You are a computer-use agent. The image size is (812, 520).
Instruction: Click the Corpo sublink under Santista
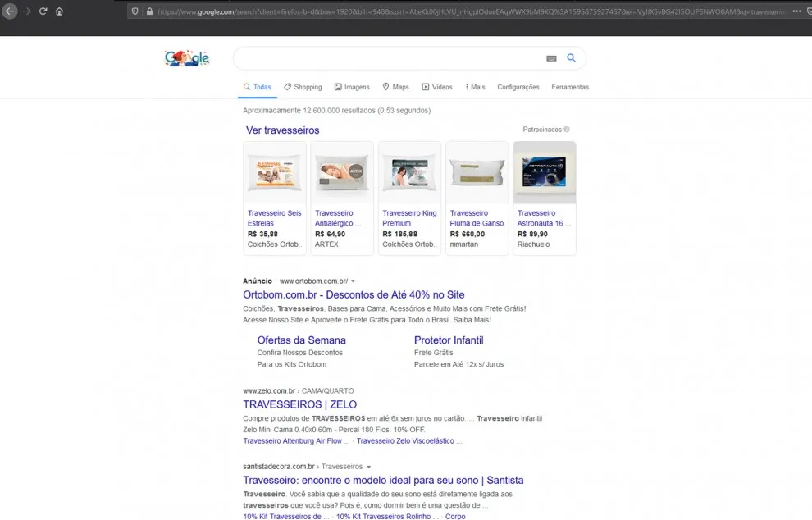tap(455, 517)
